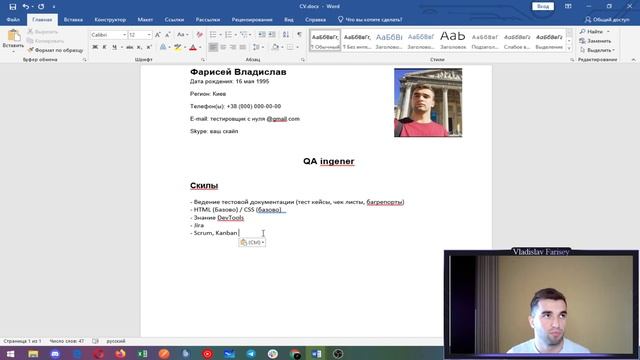Open the Файл menu
This screenshot has width=640, height=360.
pos(13,20)
